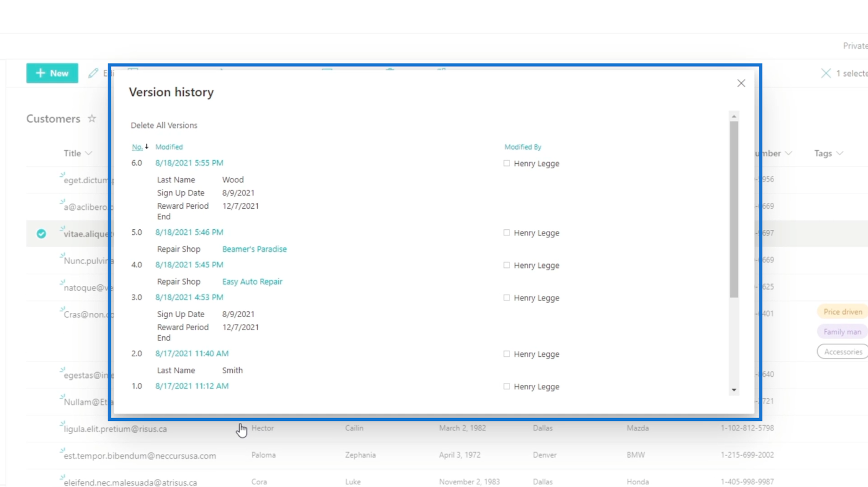Click the Family man tag
This screenshot has width=868, height=487.
[842, 332]
